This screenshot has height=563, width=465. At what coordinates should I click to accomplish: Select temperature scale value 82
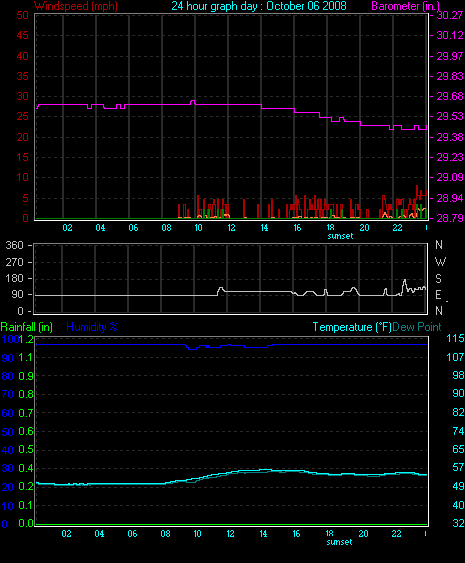pos(458,412)
